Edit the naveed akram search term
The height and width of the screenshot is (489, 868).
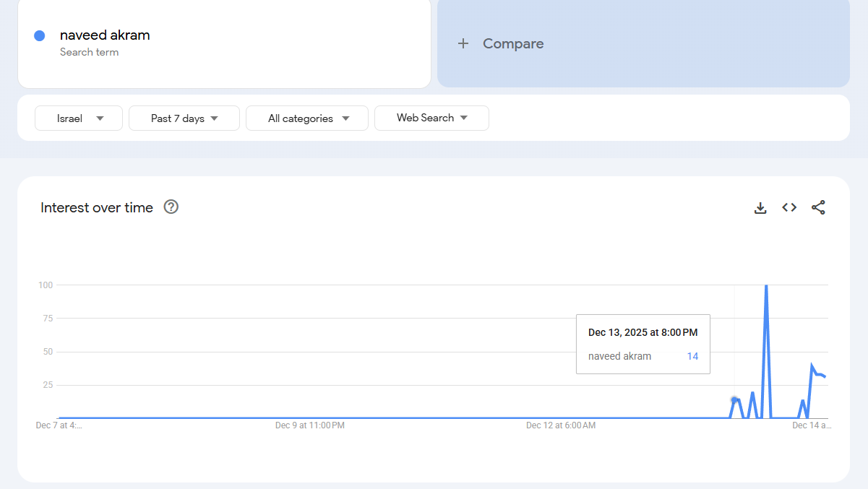[105, 35]
